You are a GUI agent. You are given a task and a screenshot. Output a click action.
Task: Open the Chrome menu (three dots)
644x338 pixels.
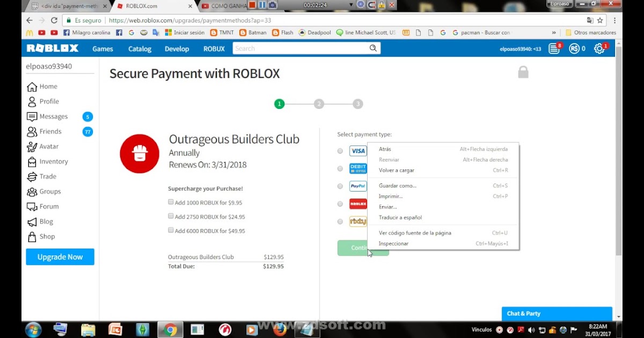[615, 20]
